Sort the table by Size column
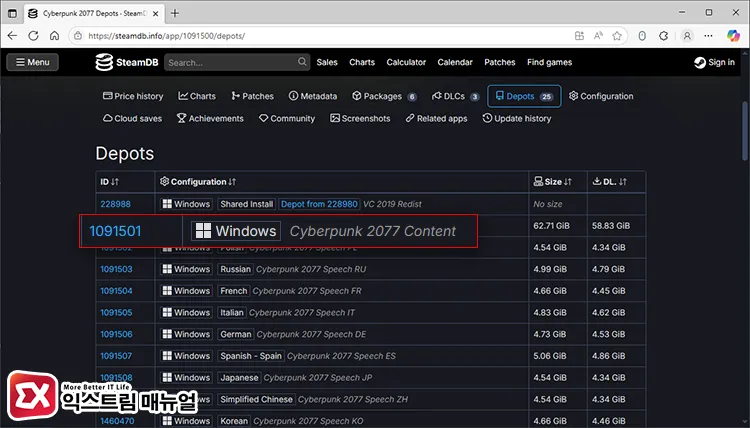 pos(552,182)
